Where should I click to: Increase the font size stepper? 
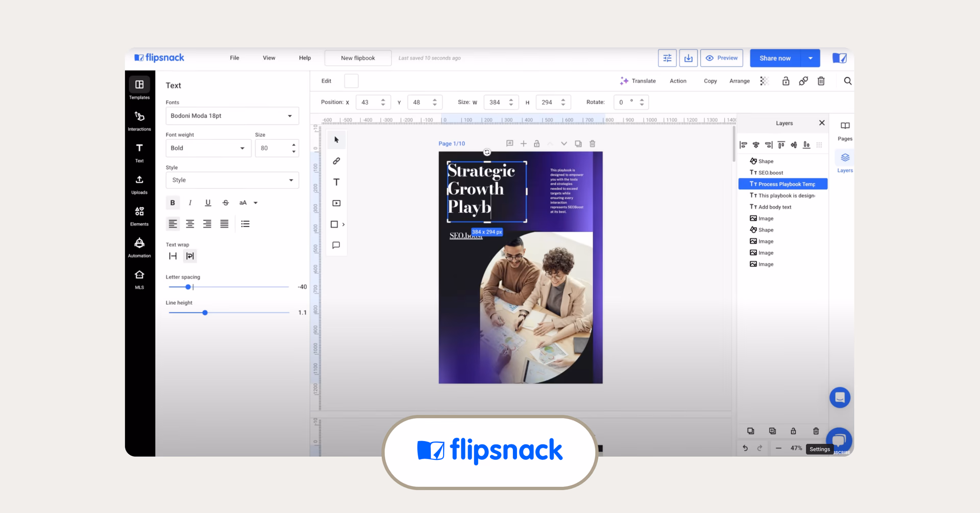pyautogui.click(x=293, y=145)
